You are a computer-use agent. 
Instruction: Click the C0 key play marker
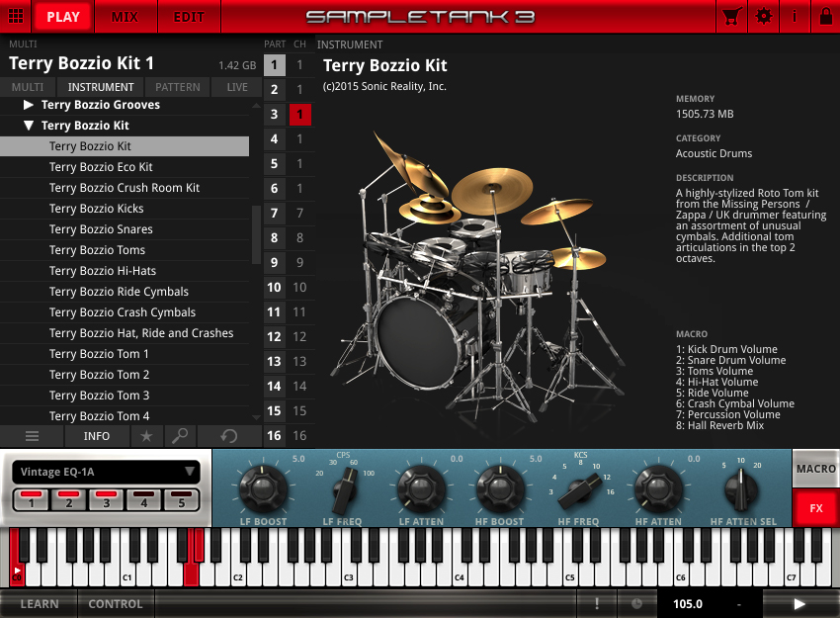coord(17,571)
